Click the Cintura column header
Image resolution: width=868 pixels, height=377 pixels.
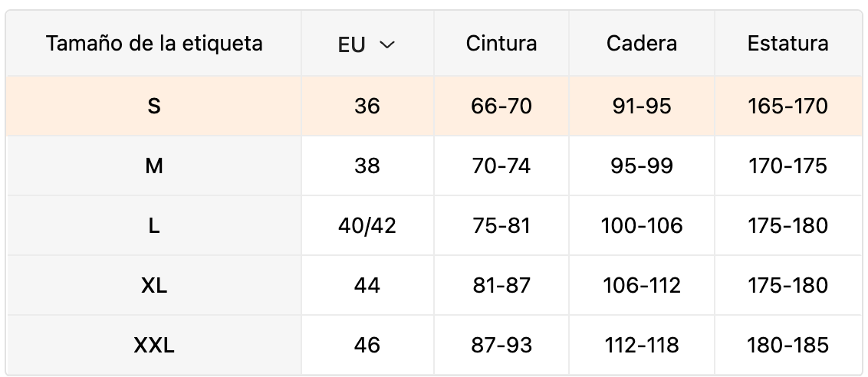point(501,44)
